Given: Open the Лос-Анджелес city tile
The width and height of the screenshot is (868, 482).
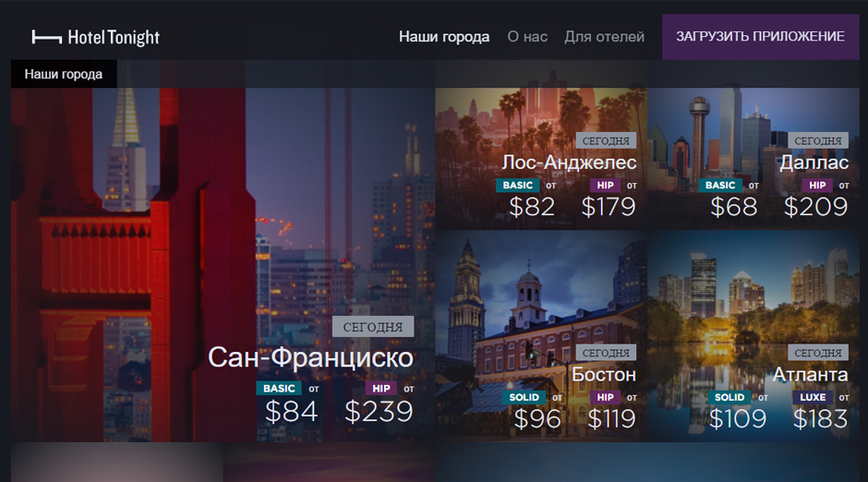Looking at the screenshot, I should click(541, 159).
